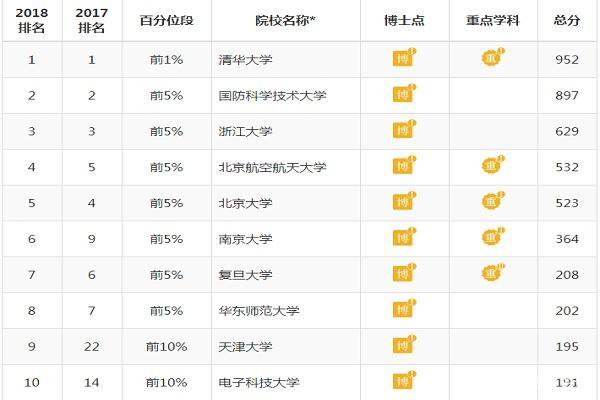The height and width of the screenshot is (400, 600).
Task: Click the 重点学科 badge for 北京航空航天大学
Action: [x=493, y=165]
